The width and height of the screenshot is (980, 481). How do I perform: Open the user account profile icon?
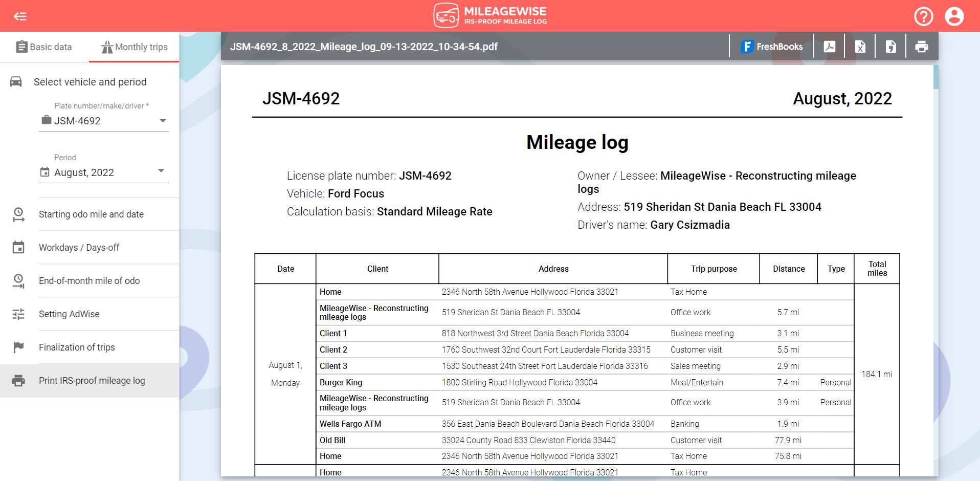954,16
